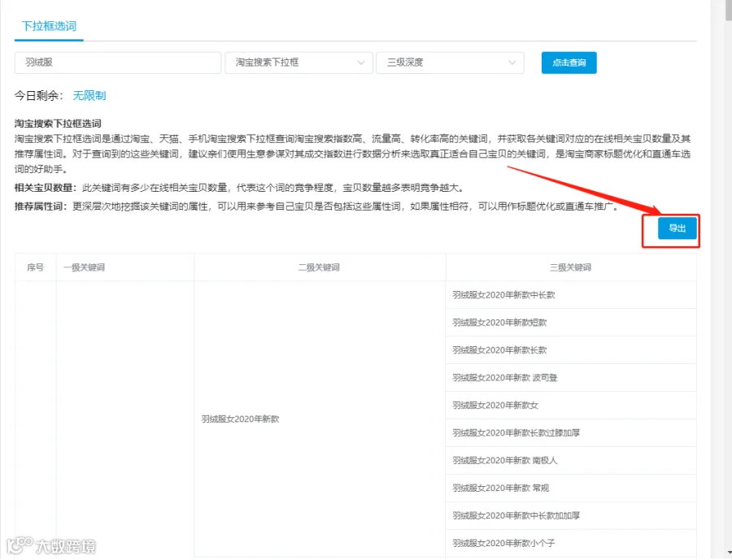The width and height of the screenshot is (732, 560).
Task: Open the 淘宝搜索下拉框 dropdown
Action: pos(298,63)
